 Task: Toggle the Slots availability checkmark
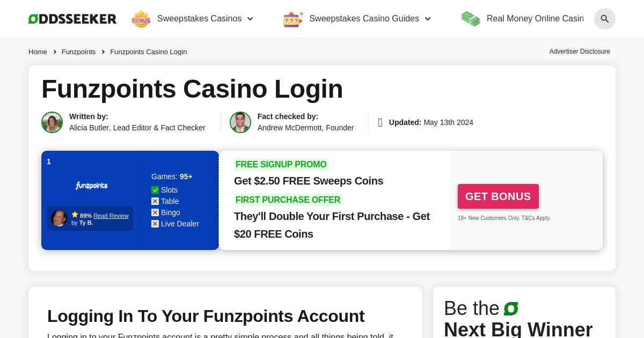pos(155,190)
